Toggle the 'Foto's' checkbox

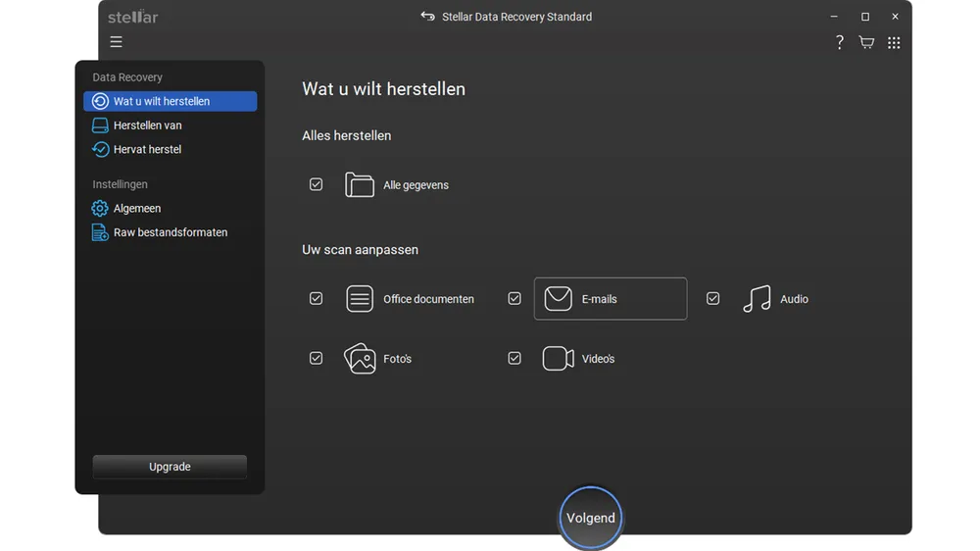tap(317, 359)
